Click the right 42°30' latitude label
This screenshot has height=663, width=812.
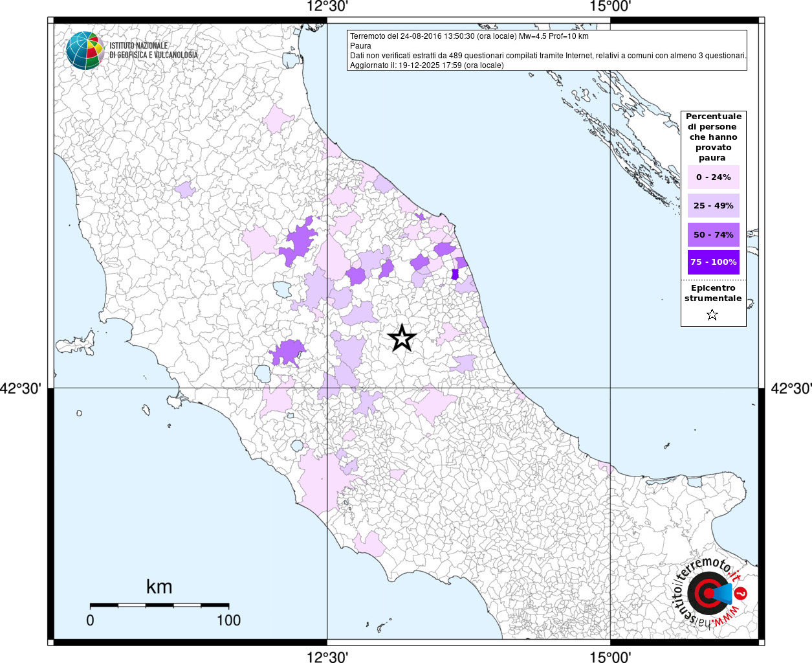pos(791,388)
